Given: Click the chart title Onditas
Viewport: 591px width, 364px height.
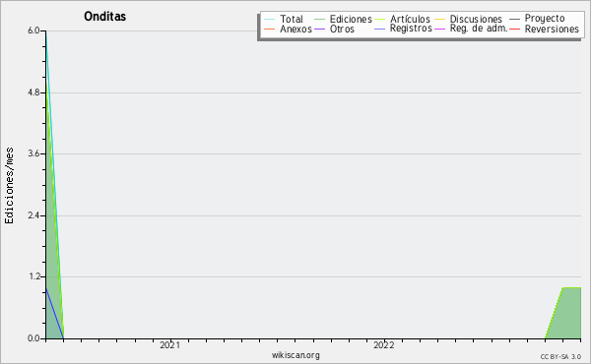Looking at the screenshot, I should pos(104,16).
